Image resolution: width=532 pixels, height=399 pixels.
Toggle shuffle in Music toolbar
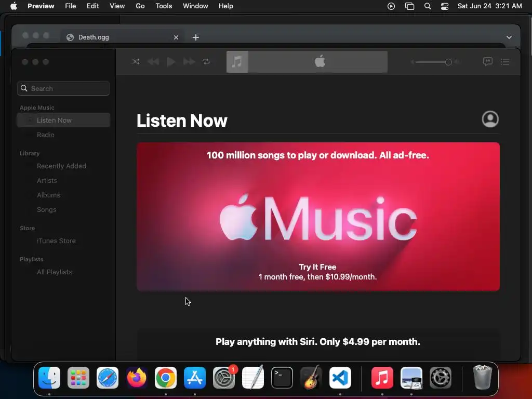(x=136, y=62)
